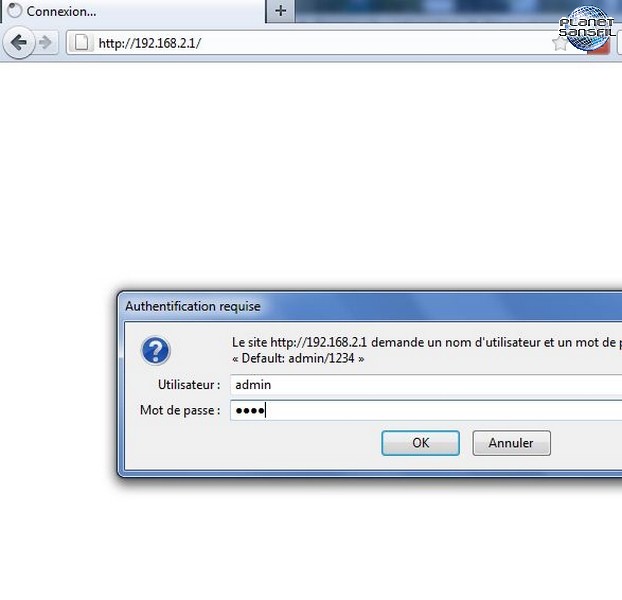The width and height of the screenshot is (622, 600).
Task: Click into the Utilisateur field containing admin
Action: (426, 385)
